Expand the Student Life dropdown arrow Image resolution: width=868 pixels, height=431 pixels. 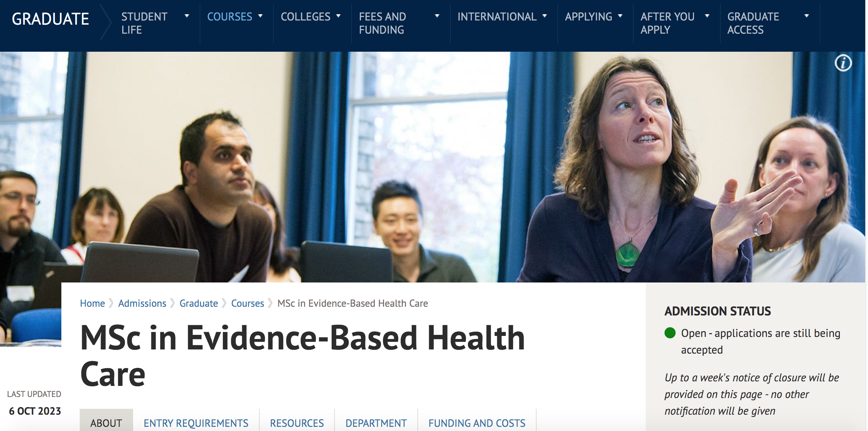(x=187, y=16)
